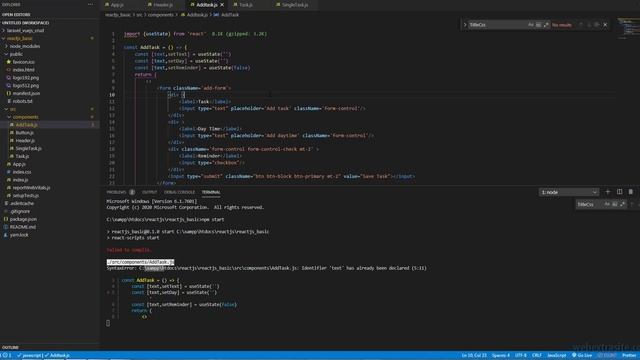Screen dimensions: 640x360
Task: Open manifest.json in the explorer
Action: 26,93
